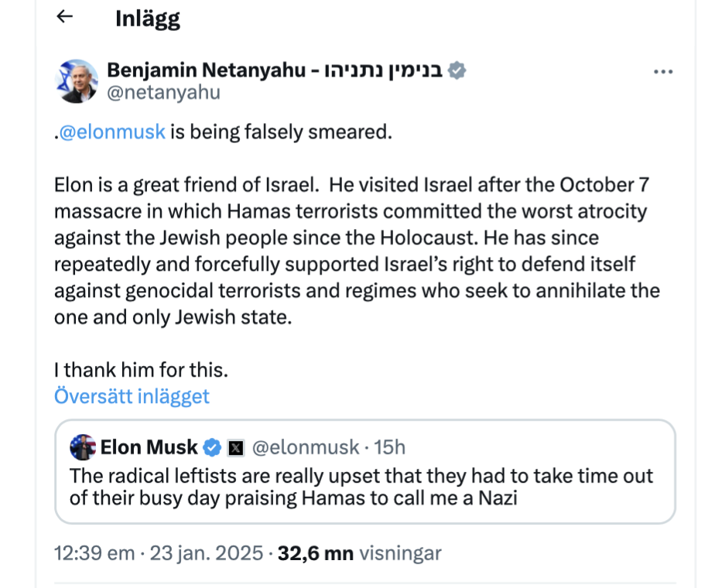Open the @netanyahu handle link
The height and width of the screenshot is (588, 715).
click(163, 93)
